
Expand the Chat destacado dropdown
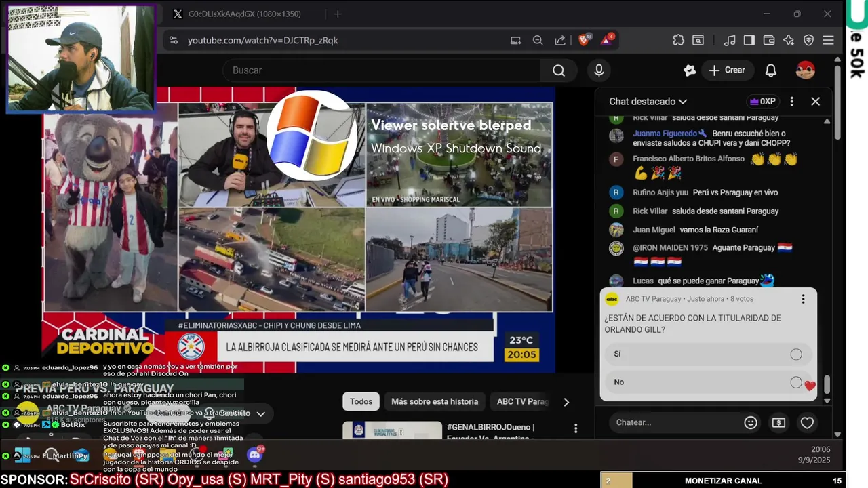click(x=648, y=102)
